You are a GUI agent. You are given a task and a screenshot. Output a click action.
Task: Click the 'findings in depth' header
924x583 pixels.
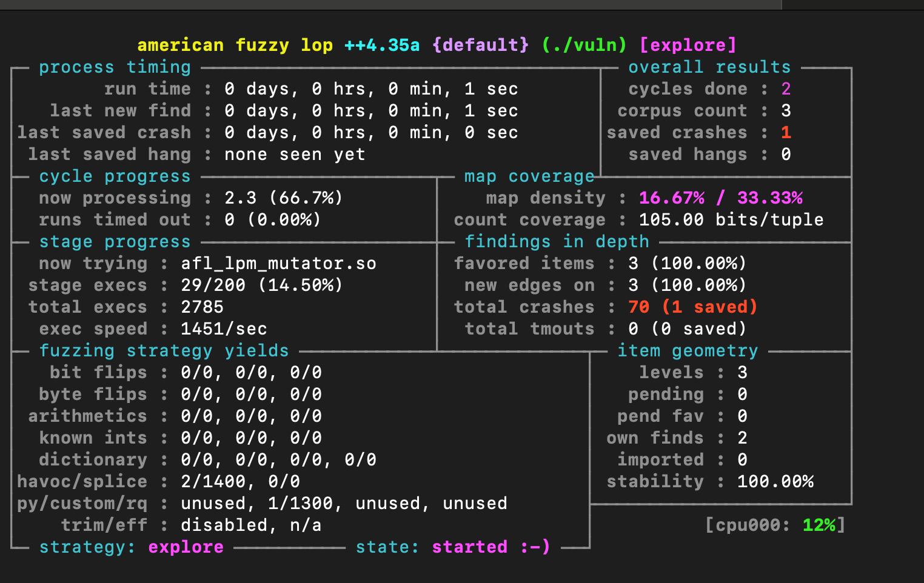click(x=557, y=242)
